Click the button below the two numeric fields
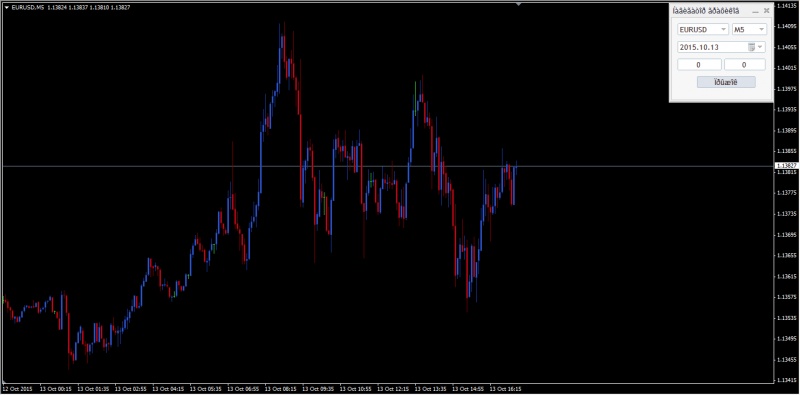 726,82
